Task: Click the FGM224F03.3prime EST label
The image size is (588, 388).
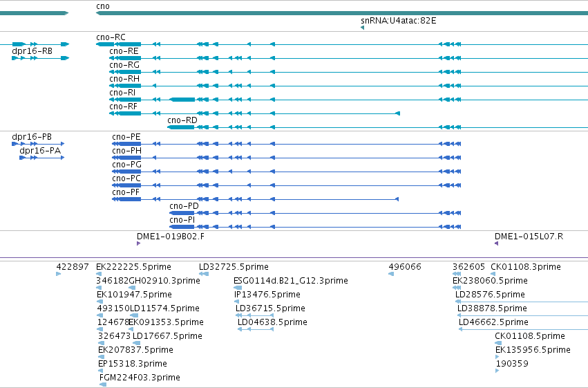Action: (x=140, y=378)
